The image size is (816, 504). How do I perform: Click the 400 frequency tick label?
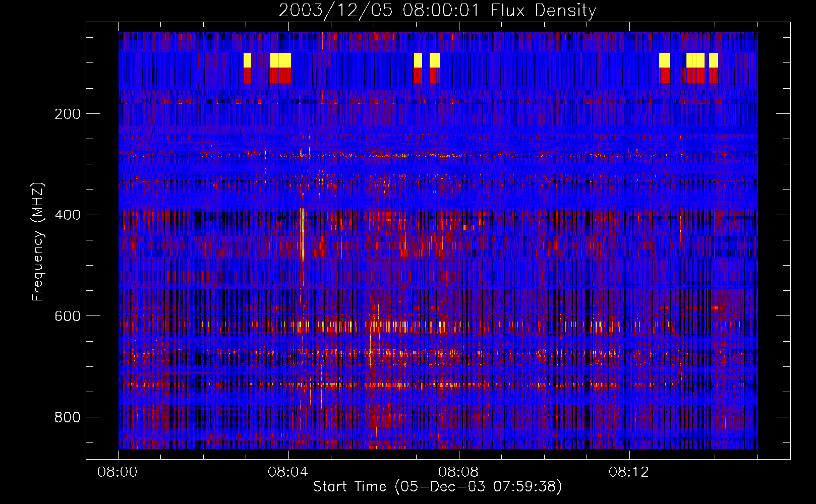68,215
